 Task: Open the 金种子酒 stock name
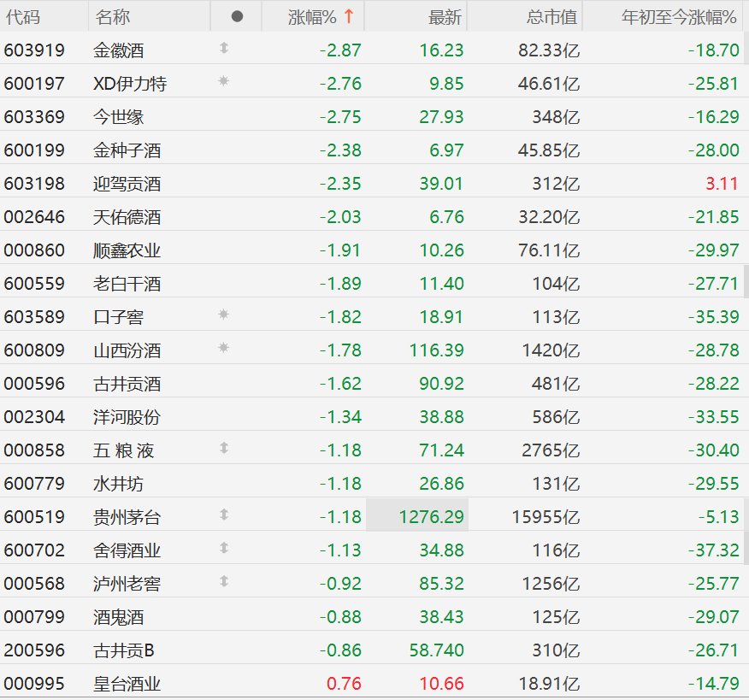pyautogui.click(x=127, y=150)
